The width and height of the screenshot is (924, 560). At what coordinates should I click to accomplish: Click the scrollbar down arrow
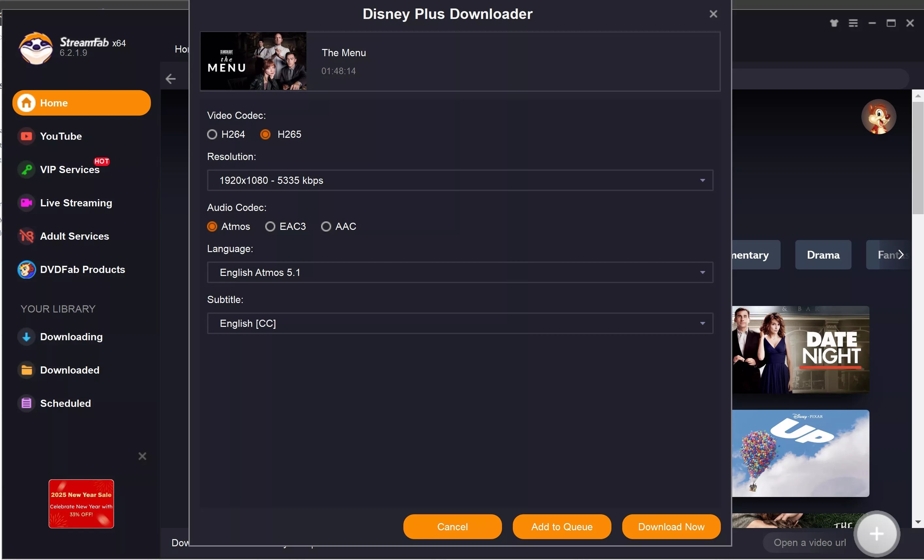[x=917, y=522]
